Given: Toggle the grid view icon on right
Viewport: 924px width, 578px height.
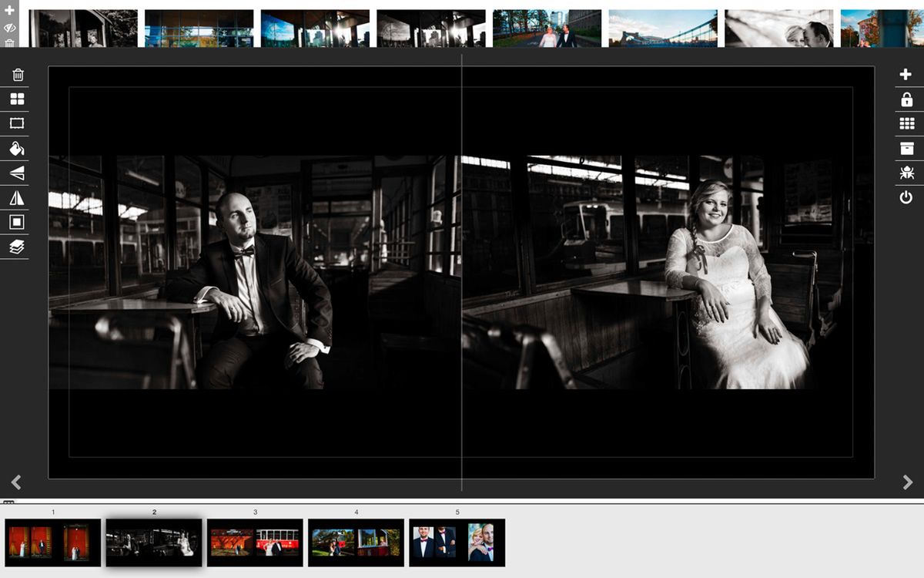Looking at the screenshot, I should point(906,123).
